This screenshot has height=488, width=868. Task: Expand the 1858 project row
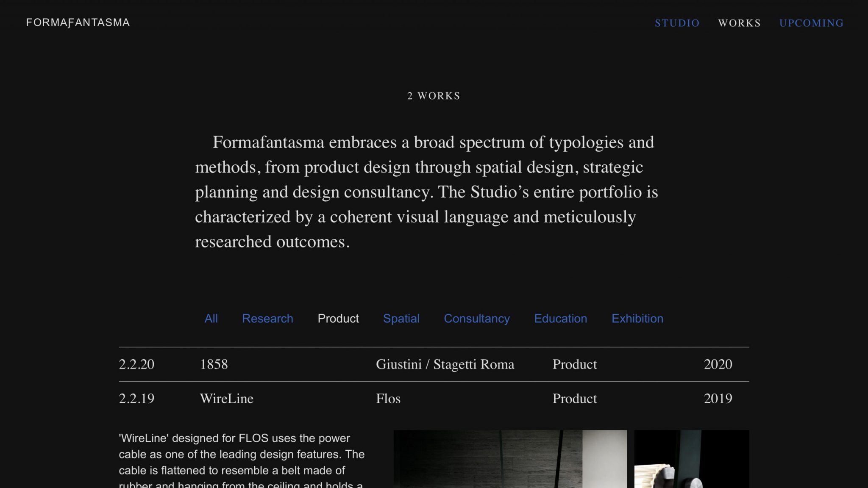coord(214,364)
